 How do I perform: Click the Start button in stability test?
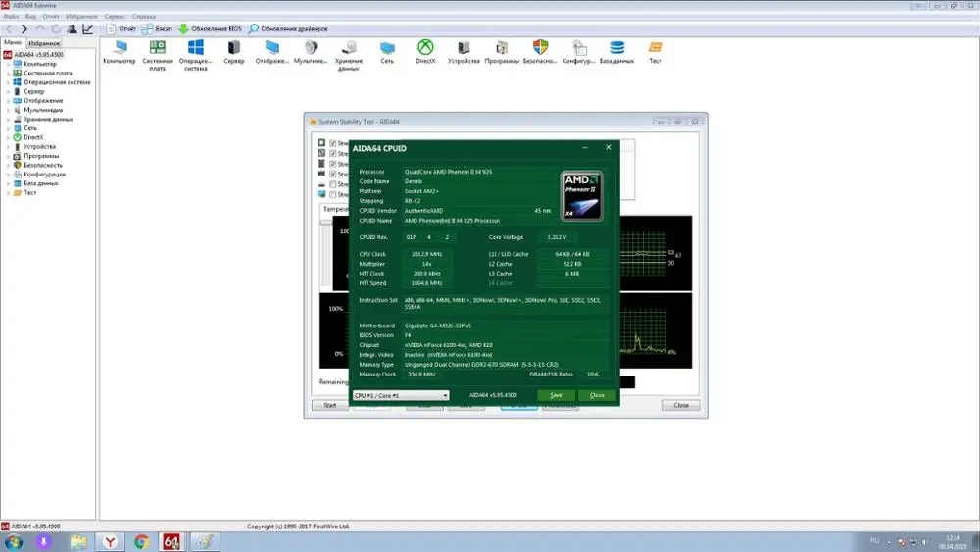pos(330,405)
